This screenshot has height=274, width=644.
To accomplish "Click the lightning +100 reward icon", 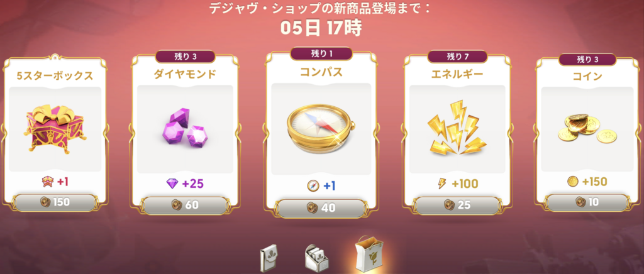I will coord(442,184).
